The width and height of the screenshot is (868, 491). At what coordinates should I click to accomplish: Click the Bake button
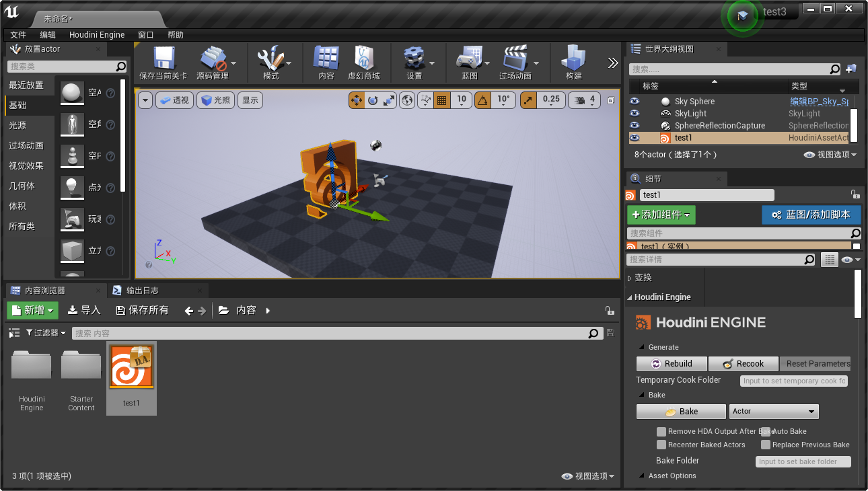tap(681, 411)
